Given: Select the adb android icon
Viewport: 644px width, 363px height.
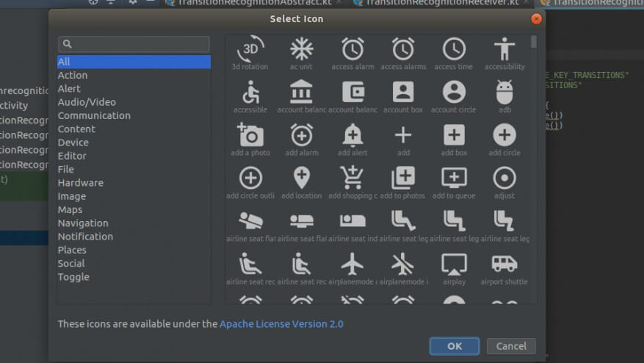Looking at the screenshot, I should click(x=504, y=92).
